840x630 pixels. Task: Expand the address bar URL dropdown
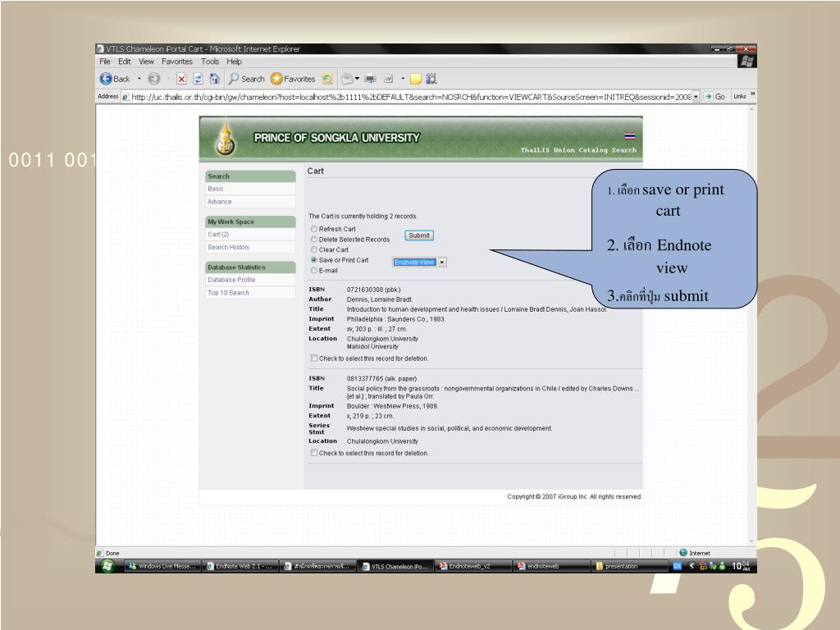[x=696, y=97]
